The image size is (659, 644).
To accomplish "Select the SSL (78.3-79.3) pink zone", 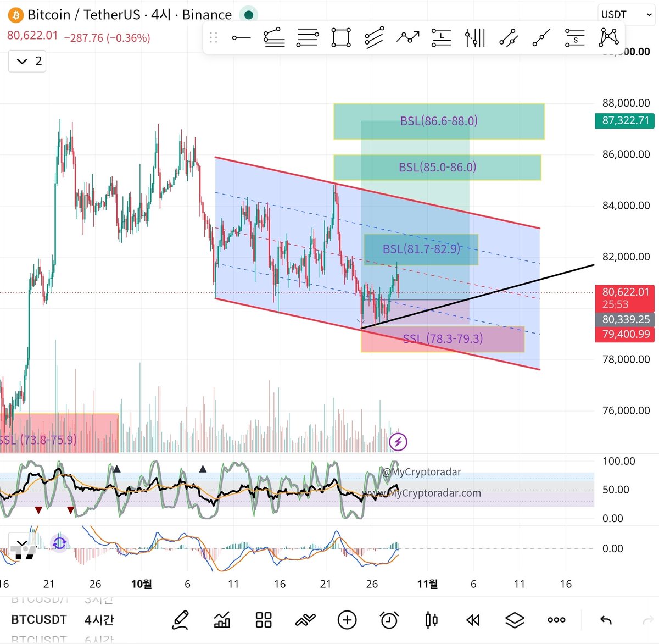I will (x=443, y=339).
